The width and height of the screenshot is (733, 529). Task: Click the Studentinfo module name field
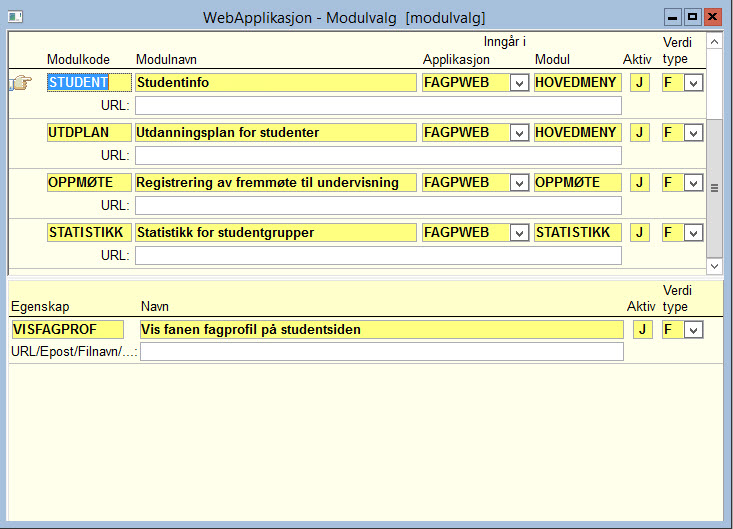[276, 83]
